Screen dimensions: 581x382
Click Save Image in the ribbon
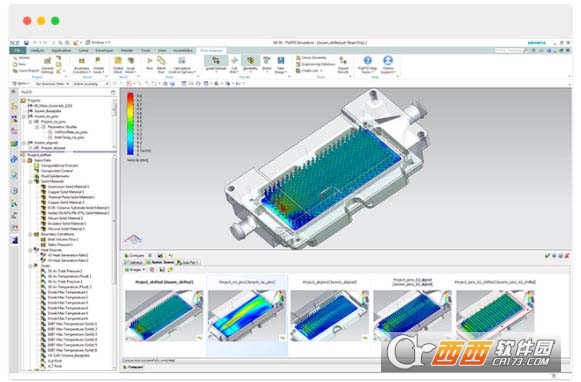click(x=281, y=65)
